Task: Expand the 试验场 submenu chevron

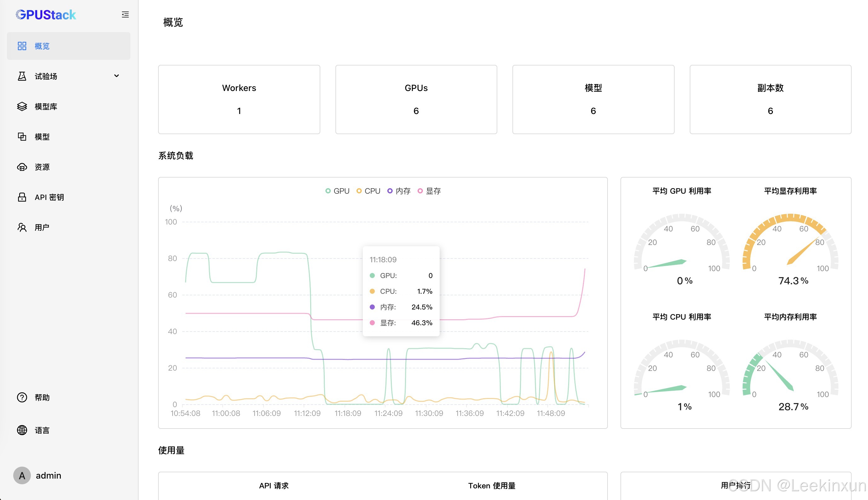Action: [x=117, y=76]
